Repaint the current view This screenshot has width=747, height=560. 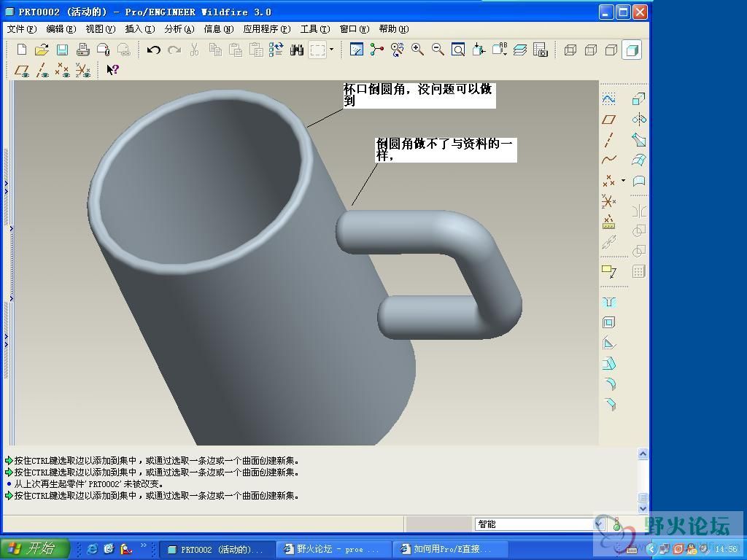pyautogui.click(x=356, y=50)
